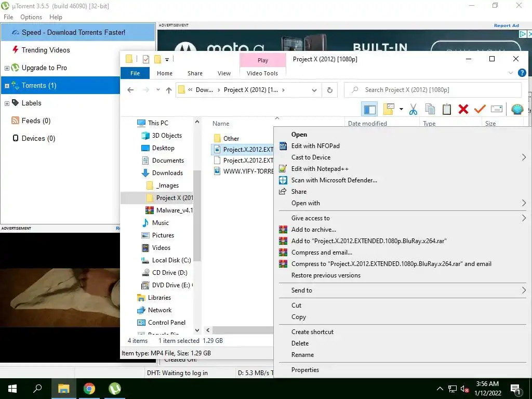Choose Properties in context menu

click(305, 370)
